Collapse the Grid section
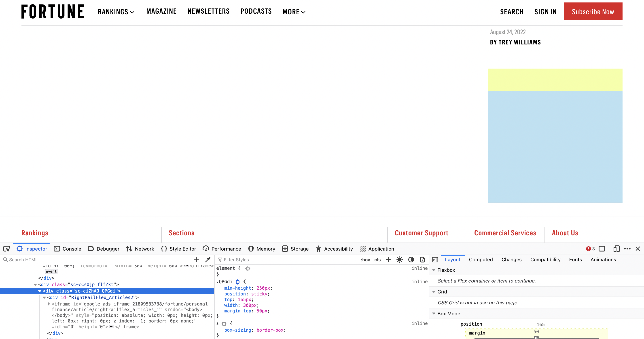 pyautogui.click(x=434, y=292)
